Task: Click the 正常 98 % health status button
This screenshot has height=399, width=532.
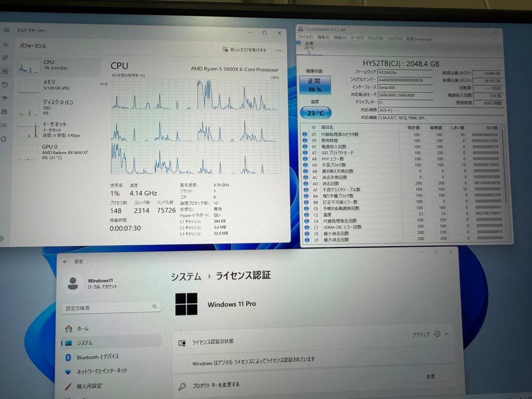Action: tap(314, 85)
